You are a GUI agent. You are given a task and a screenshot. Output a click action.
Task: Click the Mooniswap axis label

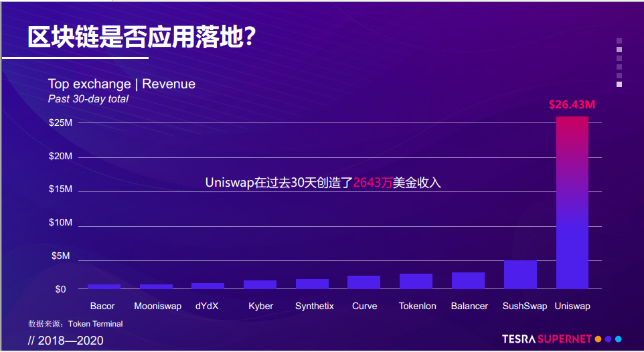tap(158, 306)
